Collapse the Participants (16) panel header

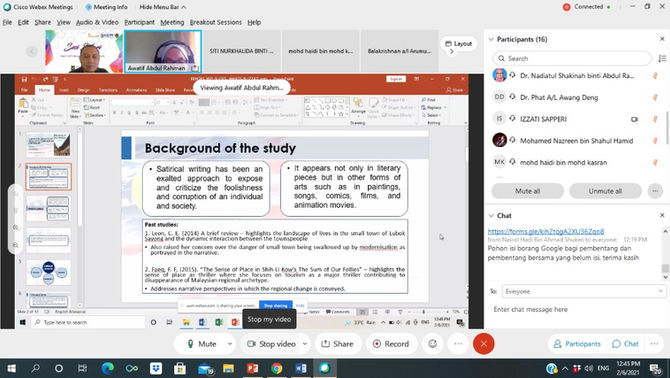[491, 39]
